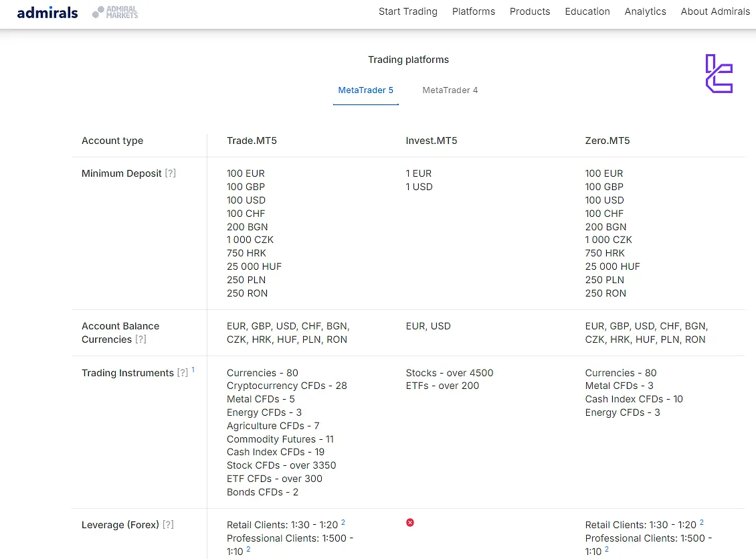Click the 1 USD deposit under Invest.MT5

[x=419, y=187]
